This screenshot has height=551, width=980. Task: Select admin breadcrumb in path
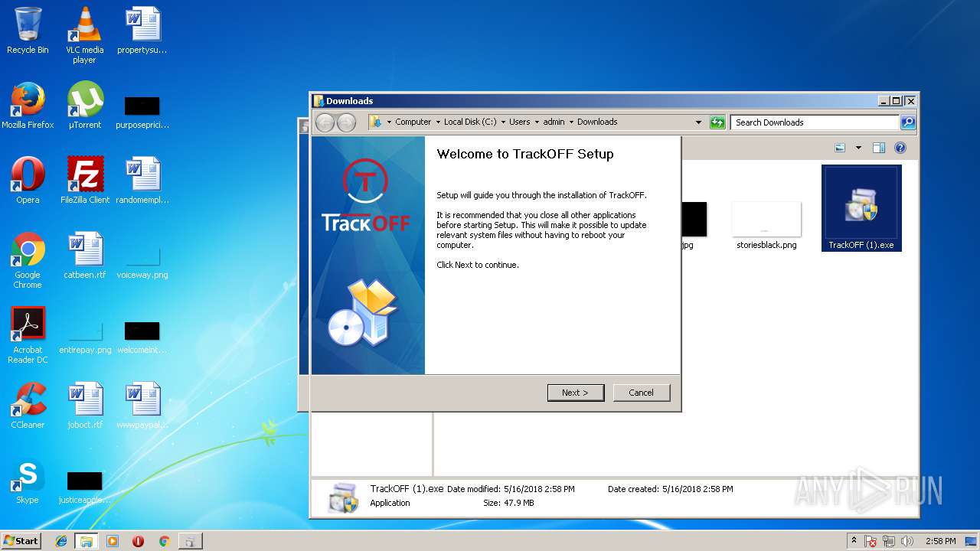coord(554,122)
